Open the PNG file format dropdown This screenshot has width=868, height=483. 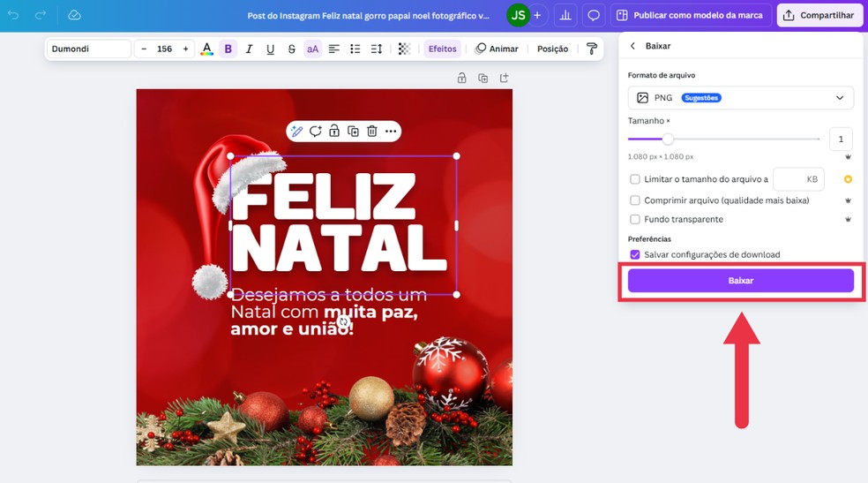(740, 98)
